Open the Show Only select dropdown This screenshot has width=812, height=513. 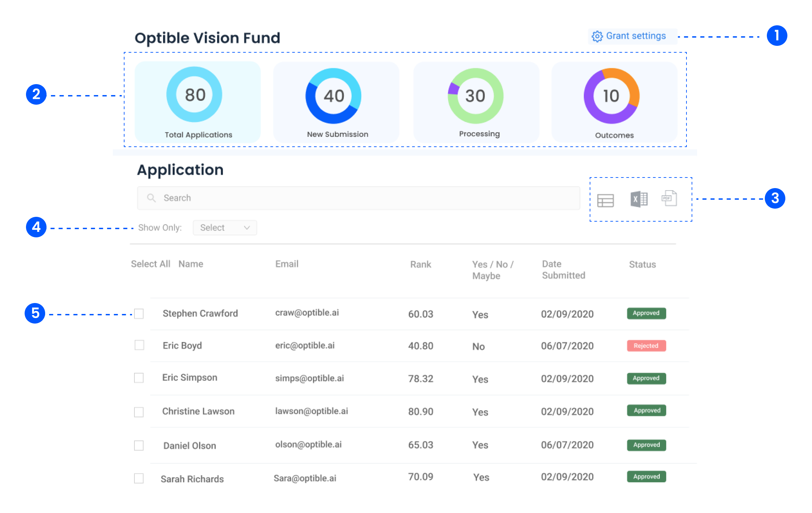click(x=224, y=228)
